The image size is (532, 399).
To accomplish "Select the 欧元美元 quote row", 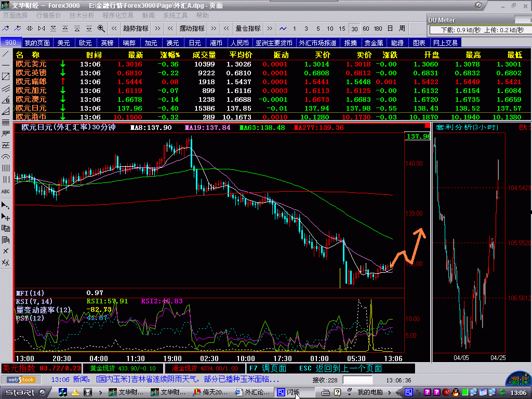I will pyautogui.click(x=272, y=64).
